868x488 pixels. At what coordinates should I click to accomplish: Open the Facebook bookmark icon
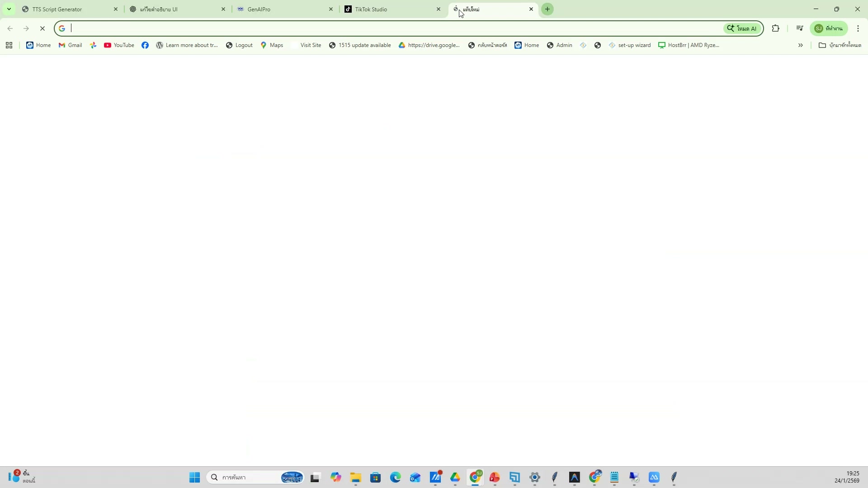[x=145, y=45]
